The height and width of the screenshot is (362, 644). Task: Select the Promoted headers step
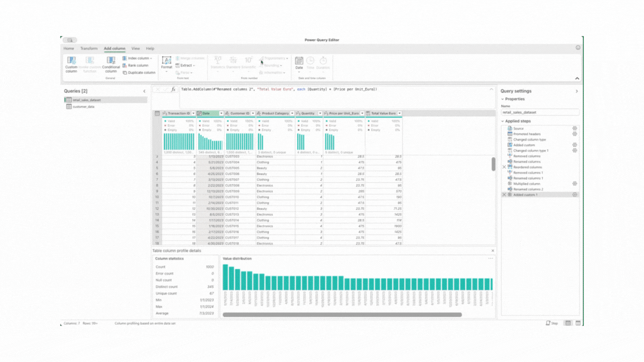[527, 134]
